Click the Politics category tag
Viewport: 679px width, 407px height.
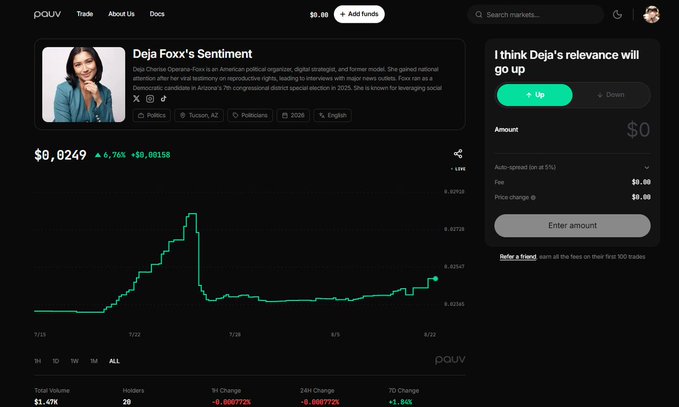152,115
